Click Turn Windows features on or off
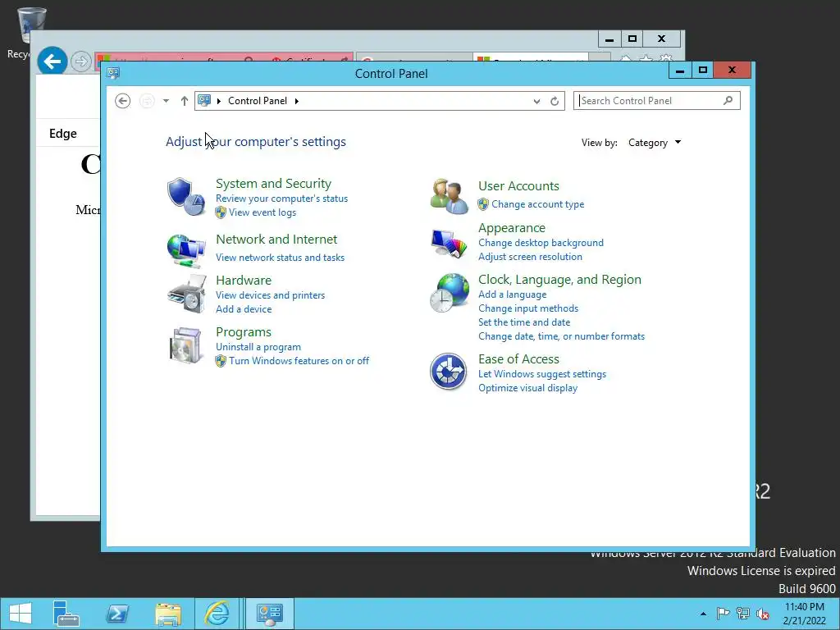The image size is (840, 630). point(299,361)
